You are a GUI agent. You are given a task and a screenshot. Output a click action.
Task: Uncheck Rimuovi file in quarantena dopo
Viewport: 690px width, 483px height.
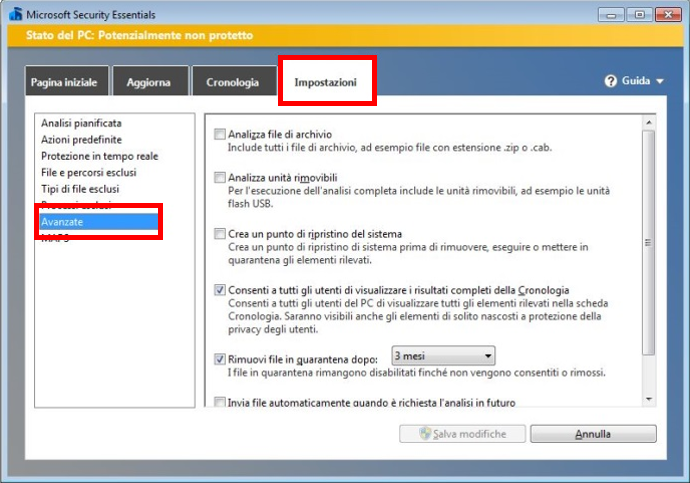220,359
